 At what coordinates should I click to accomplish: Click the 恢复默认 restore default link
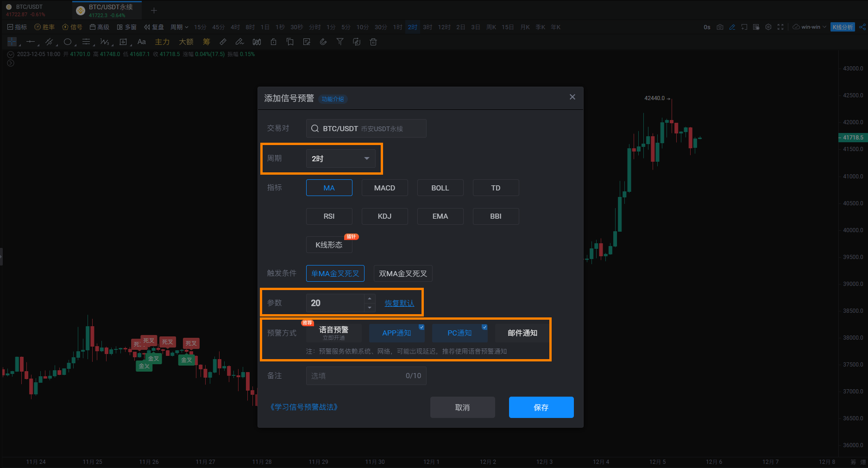click(399, 303)
